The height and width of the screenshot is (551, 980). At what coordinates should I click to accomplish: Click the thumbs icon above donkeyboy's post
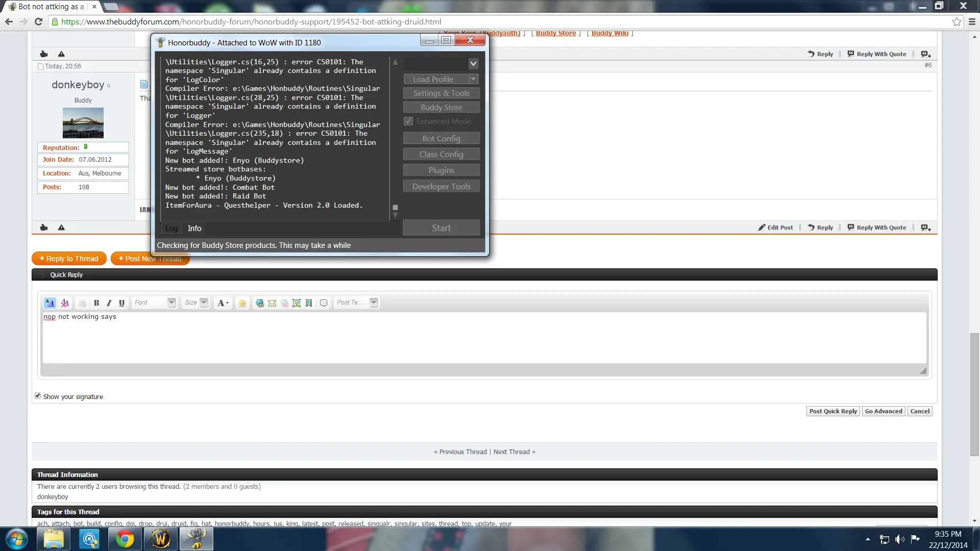[x=44, y=54]
